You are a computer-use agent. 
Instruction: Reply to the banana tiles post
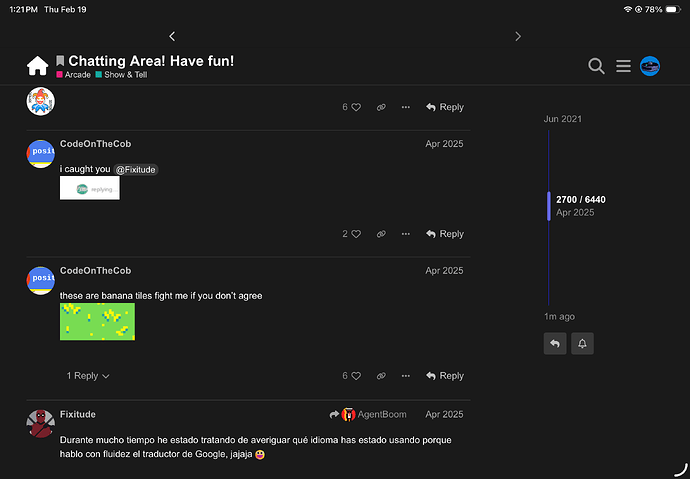tap(445, 376)
